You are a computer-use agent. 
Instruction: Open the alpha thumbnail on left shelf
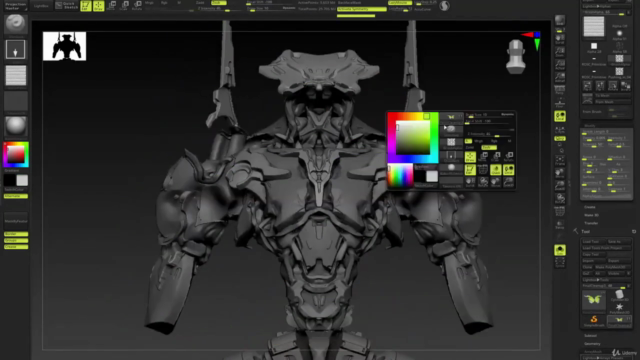tap(16, 75)
